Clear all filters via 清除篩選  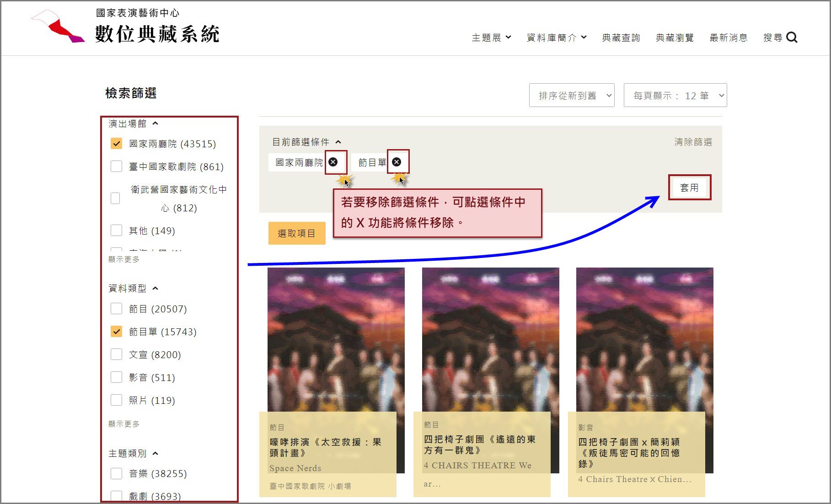tap(693, 142)
